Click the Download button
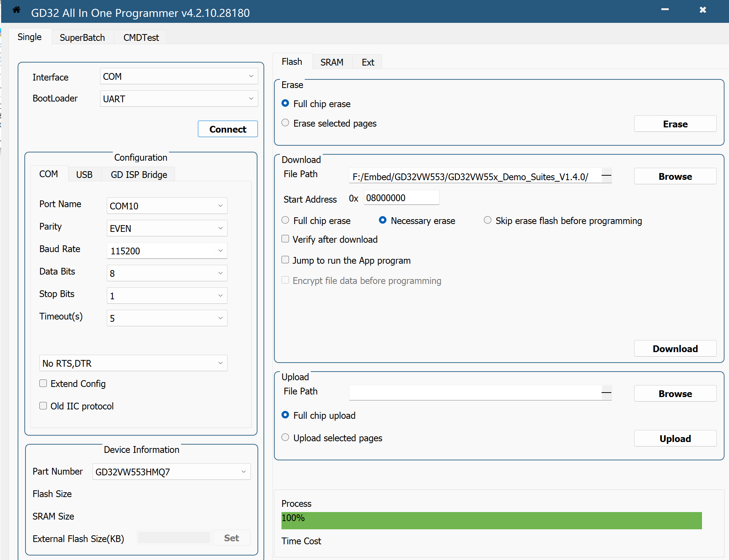This screenshot has width=729, height=560. tap(675, 349)
